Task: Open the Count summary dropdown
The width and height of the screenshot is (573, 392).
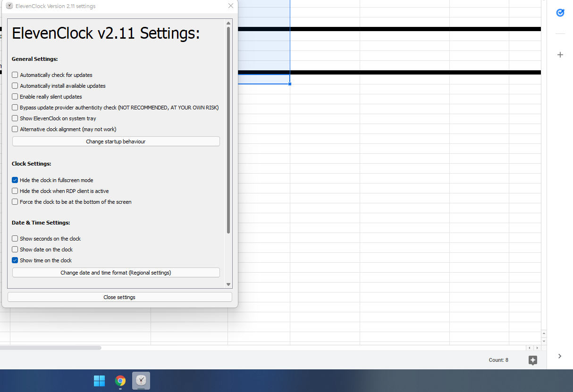Action: [x=498, y=360]
